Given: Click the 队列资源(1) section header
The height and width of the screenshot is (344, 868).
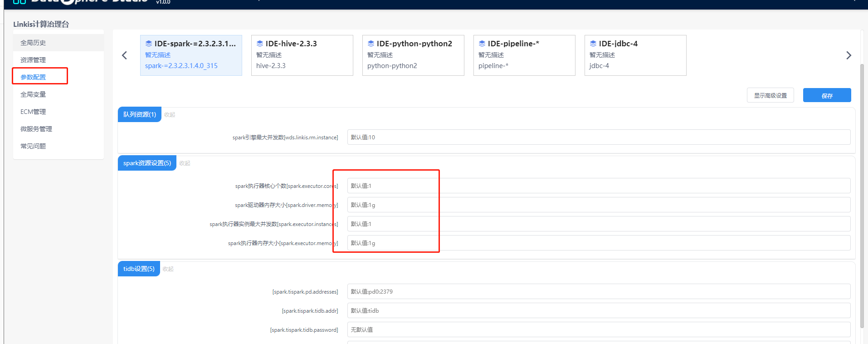Looking at the screenshot, I should coord(140,114).
